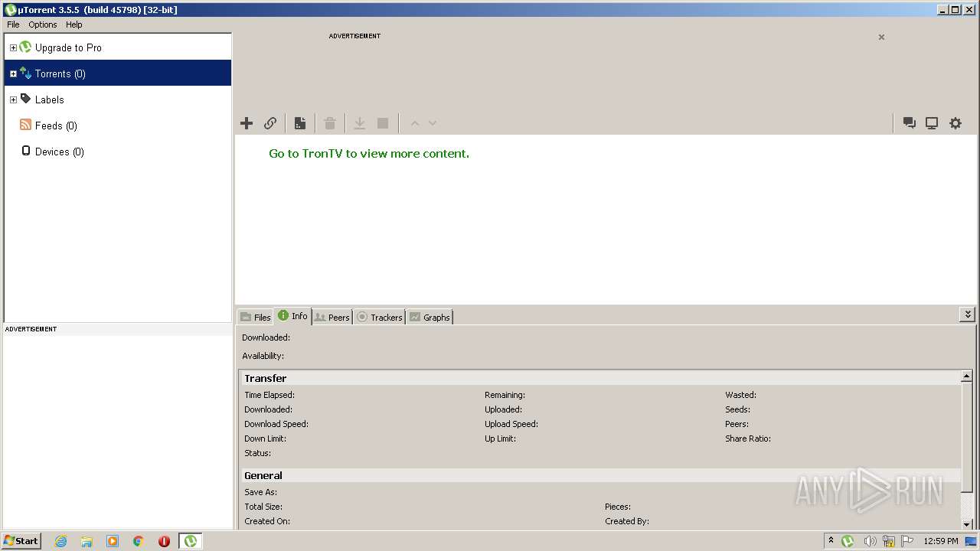Open the File menu
This screenshot has height=551, width=980.
13,24
